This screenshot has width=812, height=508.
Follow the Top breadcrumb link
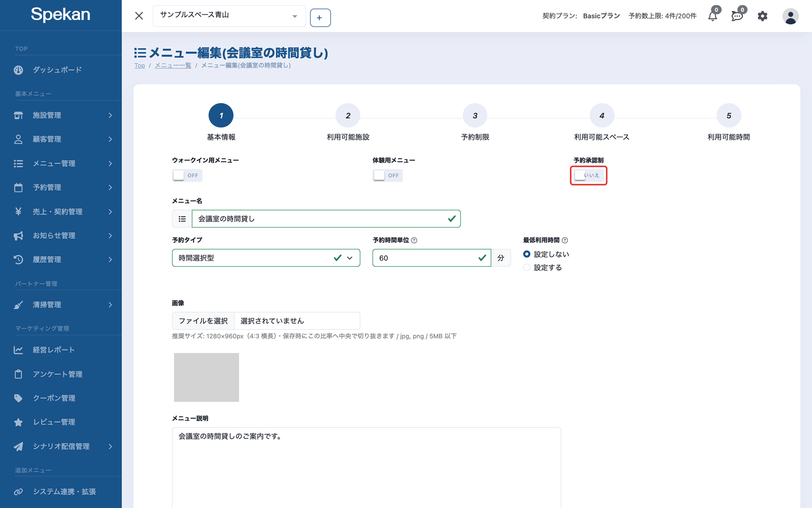(x=140, y=66)
